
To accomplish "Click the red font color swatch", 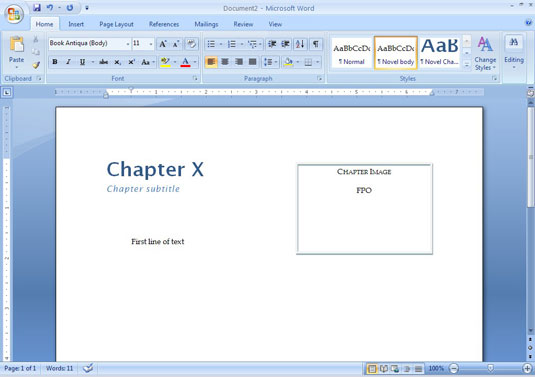I will point(185,62).
